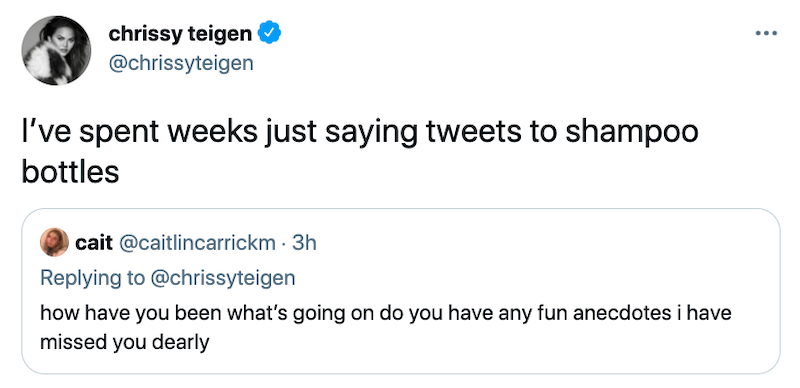Open the @caitlincarrickm handle
The height and width of the screenshot is (388, 800).
click(x=197, y=243)
